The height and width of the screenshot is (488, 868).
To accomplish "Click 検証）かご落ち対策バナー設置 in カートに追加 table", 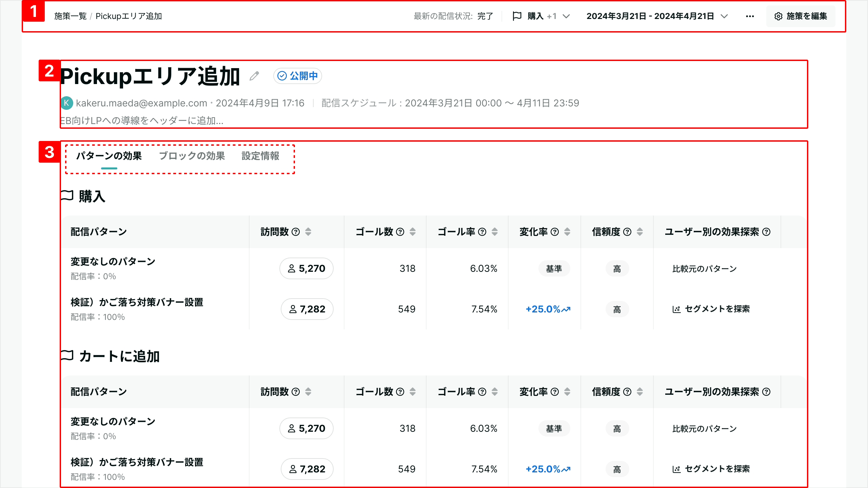I will tap(137, 462).
